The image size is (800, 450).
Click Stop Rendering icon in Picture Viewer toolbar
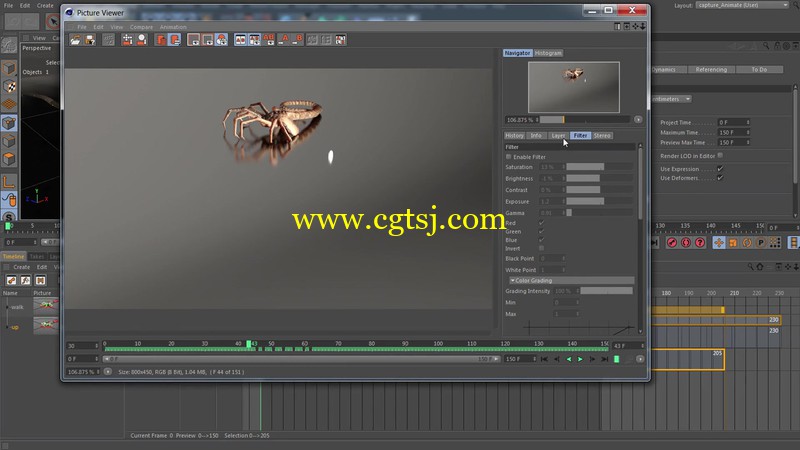pyautogui.click(x=108, y=40)
